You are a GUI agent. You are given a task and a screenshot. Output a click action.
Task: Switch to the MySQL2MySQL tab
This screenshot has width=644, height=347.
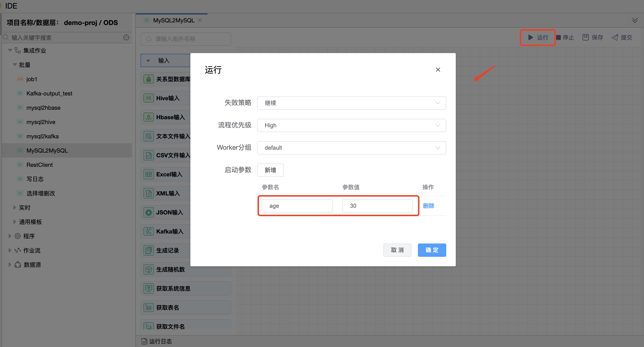pos(173,20)
